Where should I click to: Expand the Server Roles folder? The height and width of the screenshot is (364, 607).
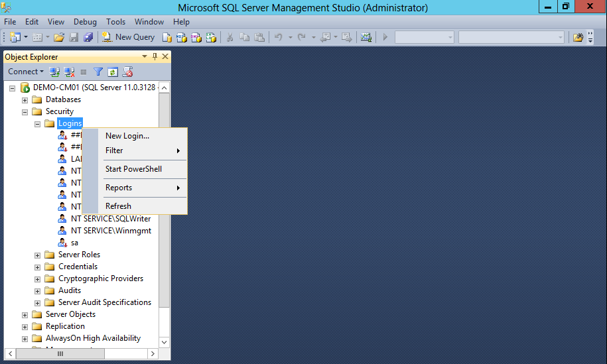[38, 255]
